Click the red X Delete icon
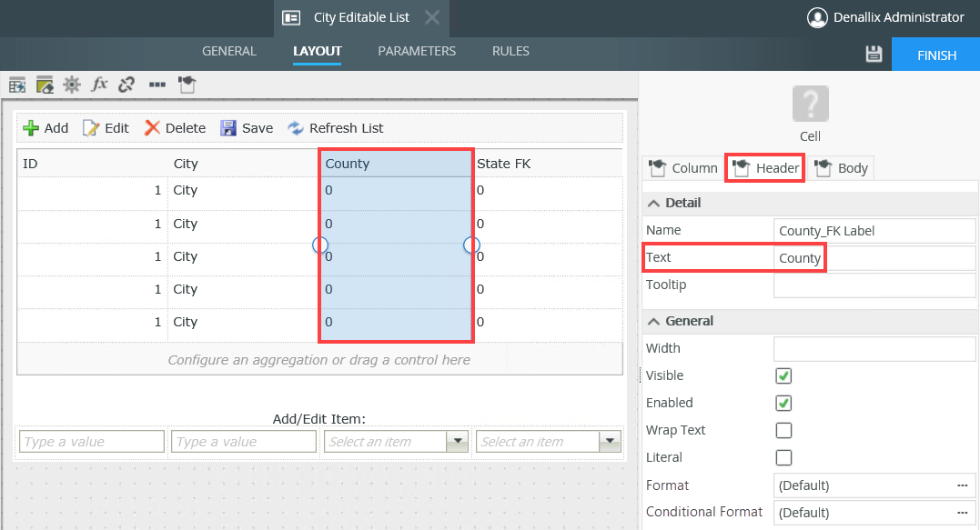The image size is (980, 530). [x=152, y=128]
